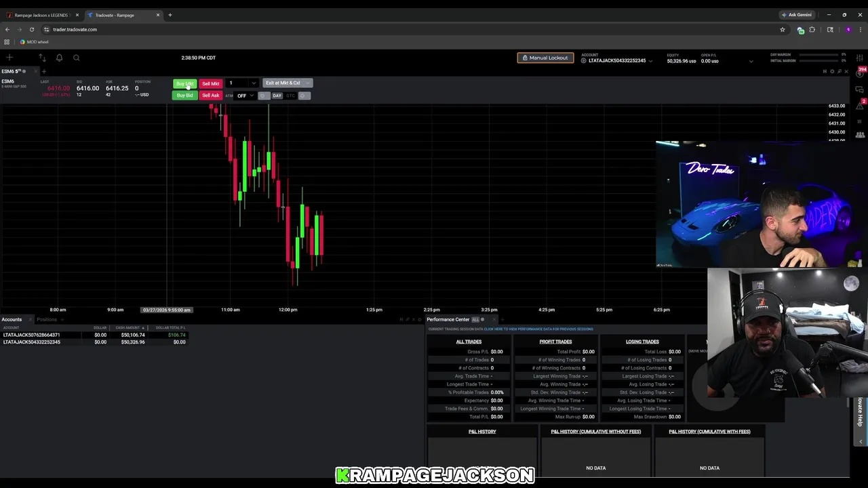This screenshot has height=488, width=868.
Task: Select the DAY time-in-force option
Action: (277, 96)
